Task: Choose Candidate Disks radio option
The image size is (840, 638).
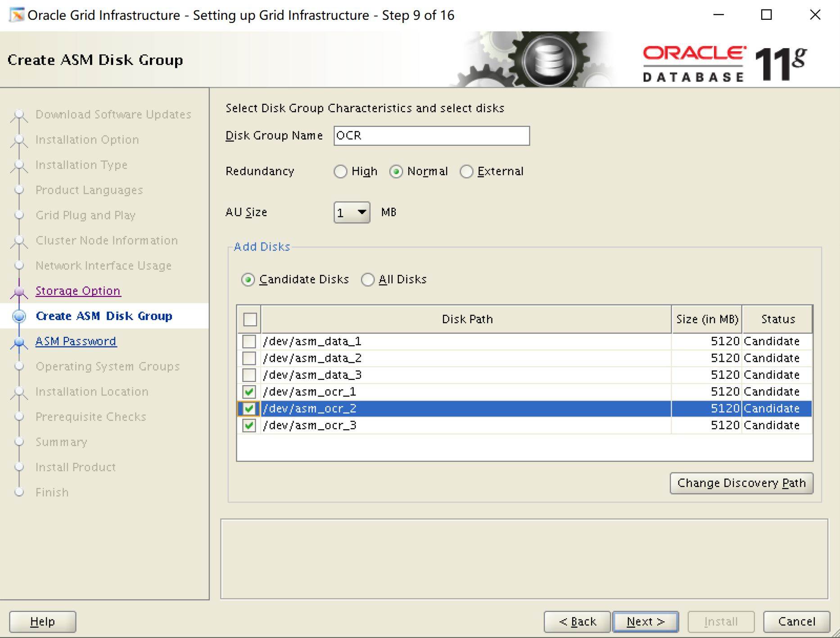Action: pos(248,279)
